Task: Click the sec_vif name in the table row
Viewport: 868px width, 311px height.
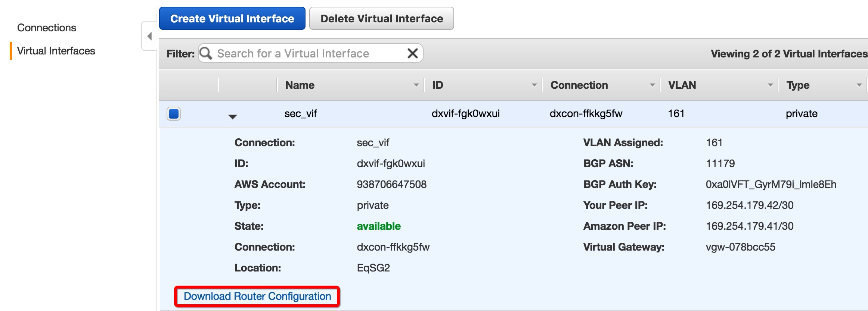Action: coord(300,113)
